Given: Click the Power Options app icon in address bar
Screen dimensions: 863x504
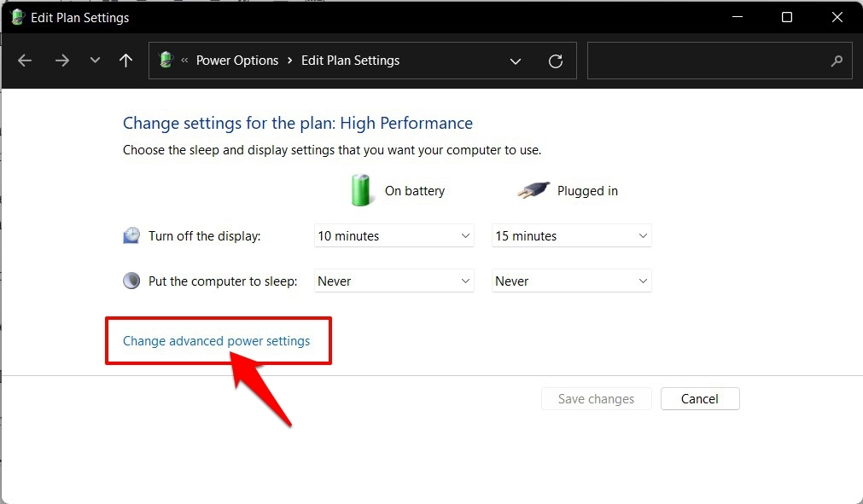Looking at the screenshot, I should 166,60.
